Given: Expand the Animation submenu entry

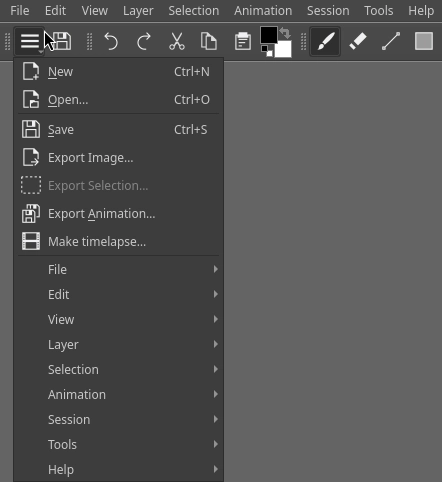Looking at the screenshot, I should [118, 394].
